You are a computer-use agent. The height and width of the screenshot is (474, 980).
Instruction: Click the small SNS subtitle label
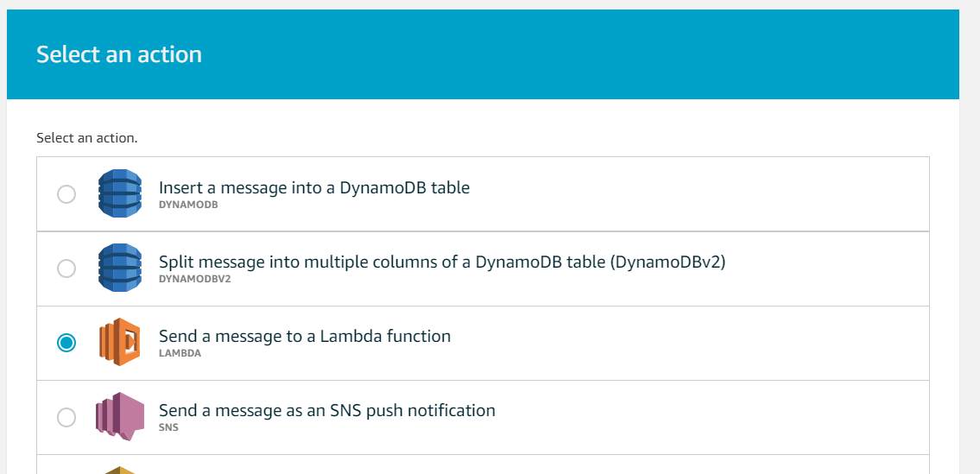tap(168, 427)
